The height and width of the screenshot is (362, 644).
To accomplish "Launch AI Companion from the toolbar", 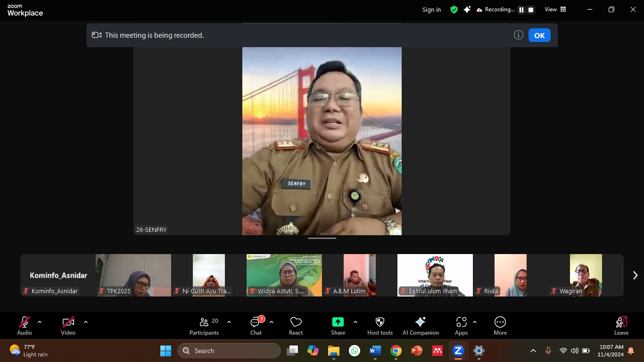I will [x=421, y=326].
